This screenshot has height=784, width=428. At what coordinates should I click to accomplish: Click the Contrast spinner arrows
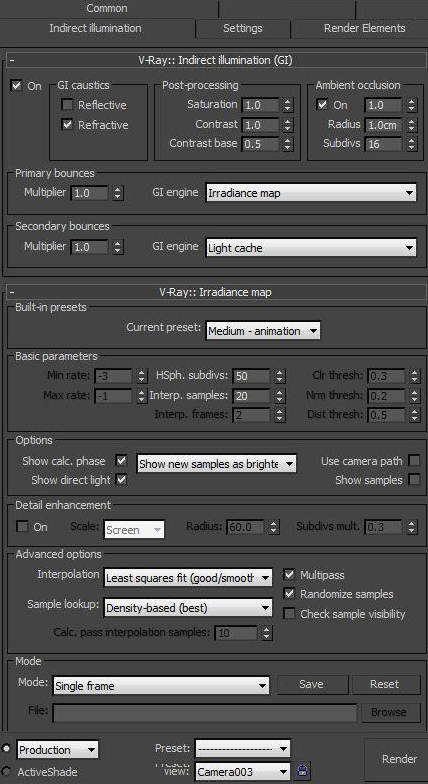287,124
